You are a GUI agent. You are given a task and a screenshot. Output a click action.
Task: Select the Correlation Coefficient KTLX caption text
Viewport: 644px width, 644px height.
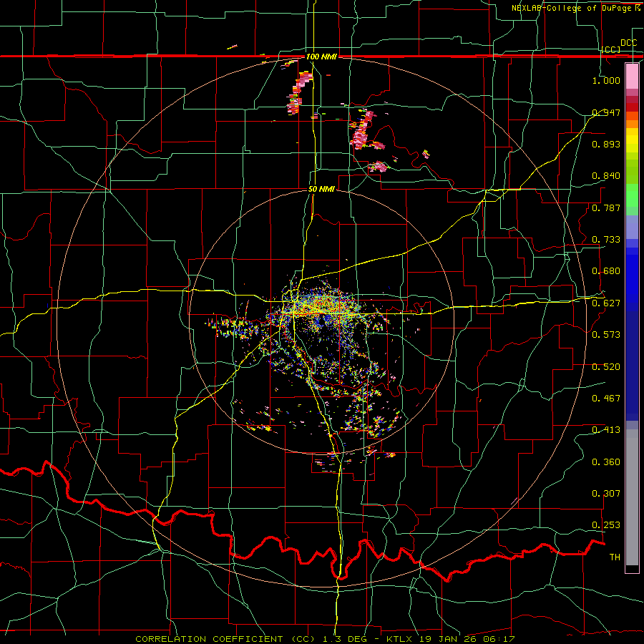325,639
